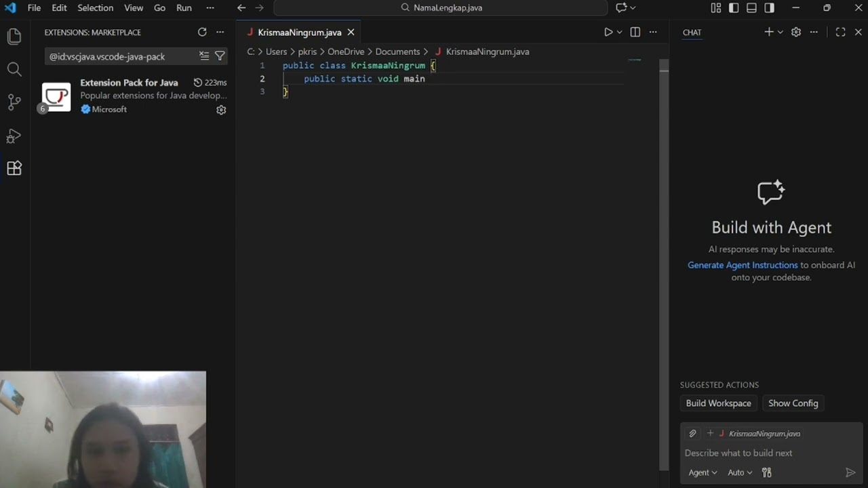Image resolution: width=868 pixels, height=488 pixels.
Task: Open the new chat dropdown arrow
Action: click(780, 32)
